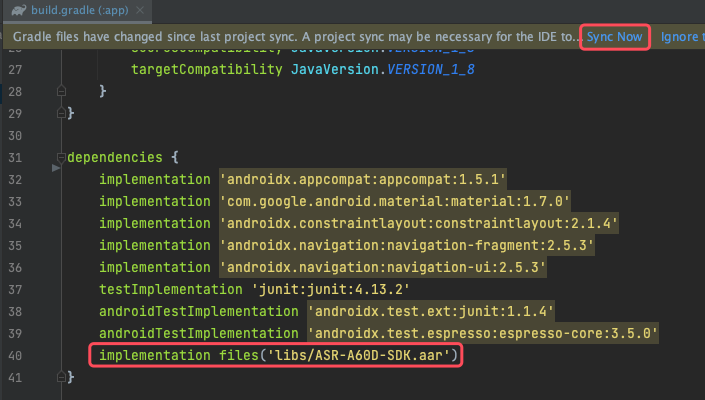Click the targetCompatibility keyword on line 27

point(206,70)
